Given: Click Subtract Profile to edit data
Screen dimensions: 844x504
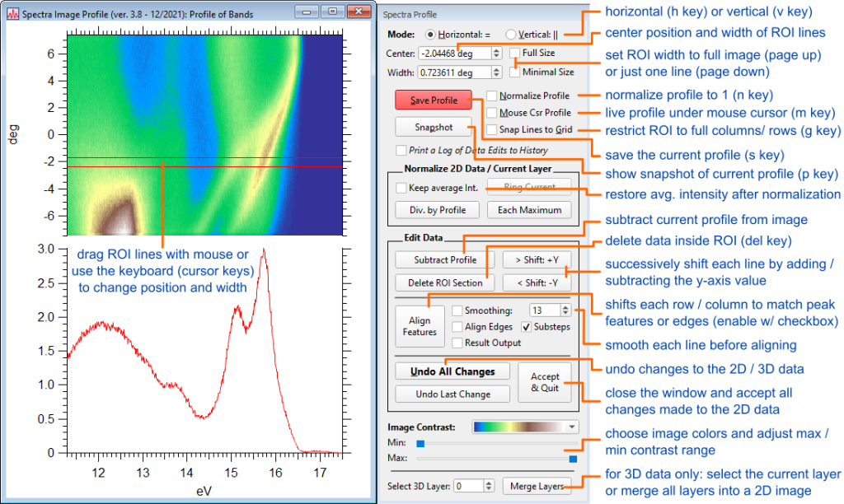Looking at the screenshot, I should (444, 259).
